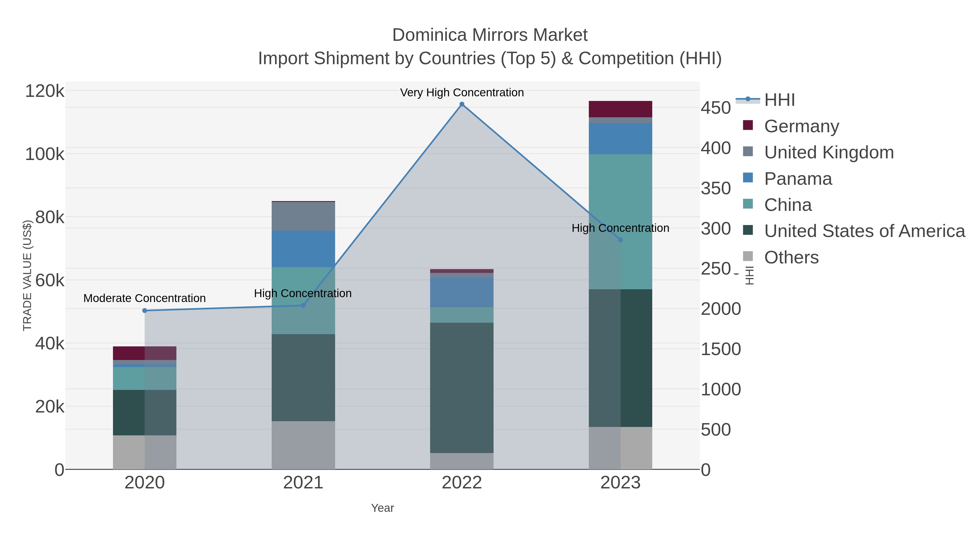Click the United States dark green swatch

748,230
